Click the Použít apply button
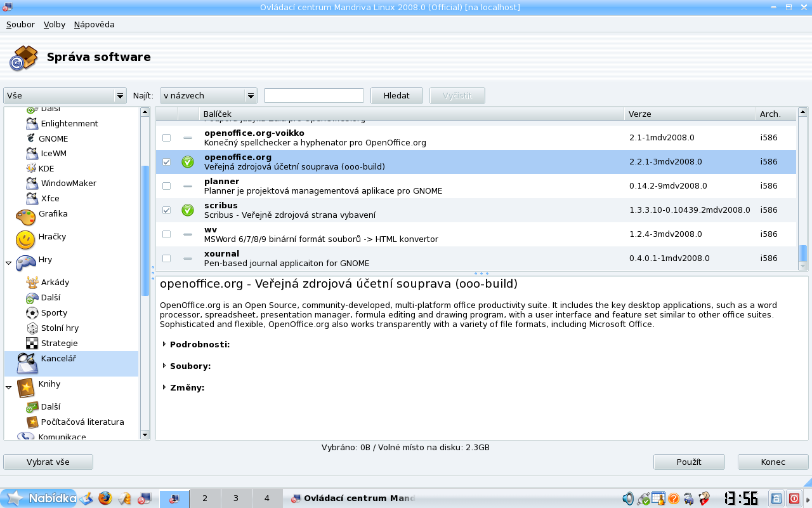 click(689, 462)
